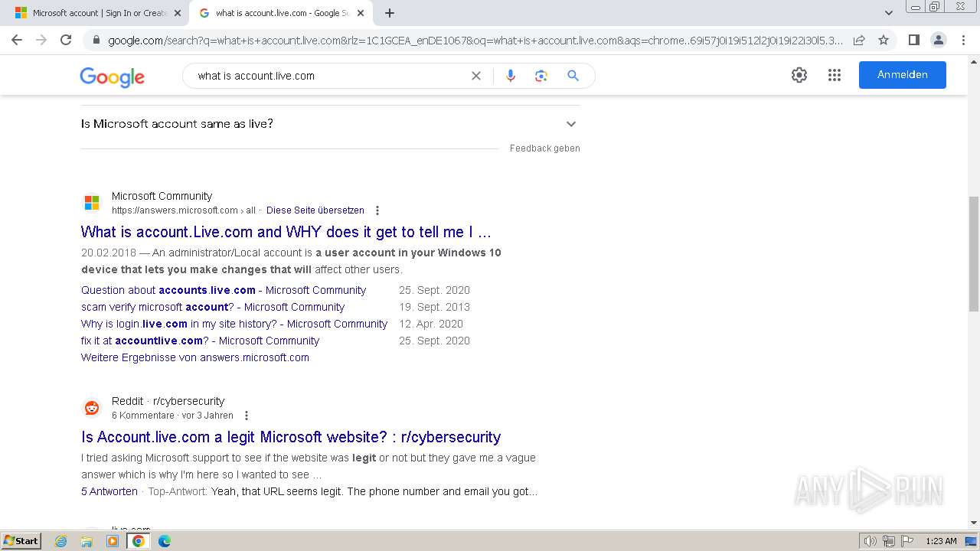Search by image with Lens icon
Viewport: 980px width, 551px height.
point(541,76)
